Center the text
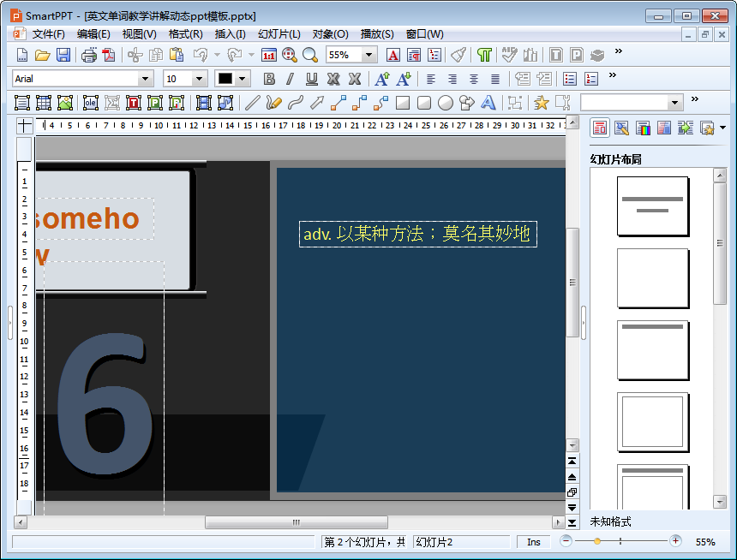737x560 pixels. point(473,79)
